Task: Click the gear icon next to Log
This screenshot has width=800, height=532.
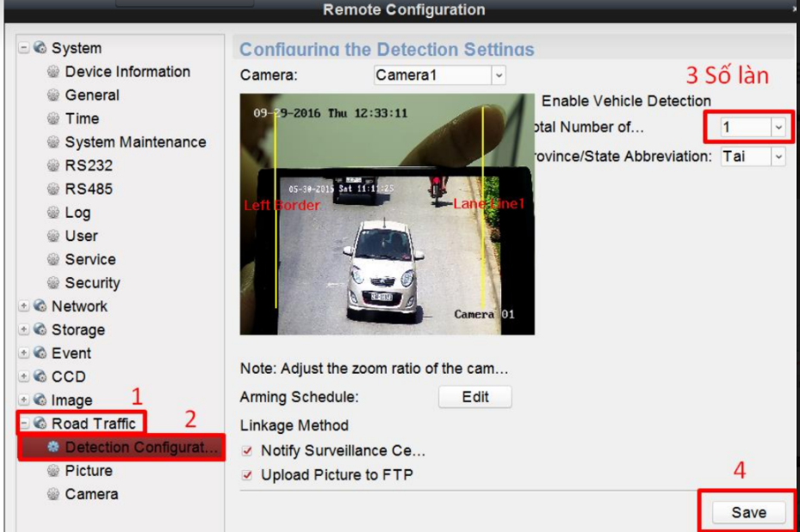Action: tap(54, 213)
